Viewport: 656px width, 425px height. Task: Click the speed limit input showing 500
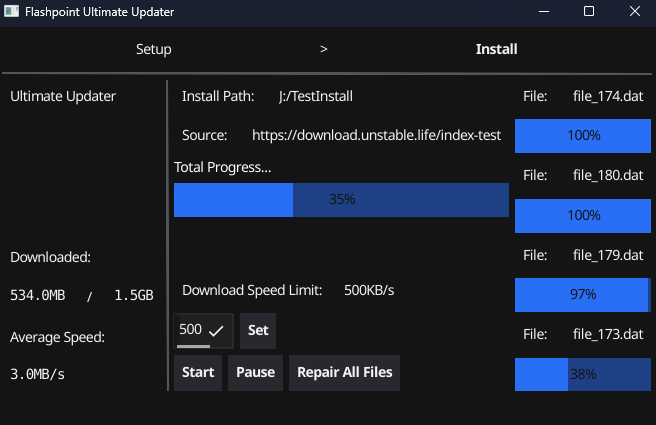click(191, 330)
